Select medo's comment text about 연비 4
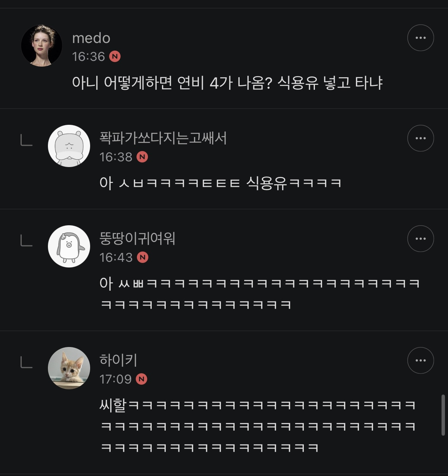Screen dimensions: 448x476 pos(227,83)
